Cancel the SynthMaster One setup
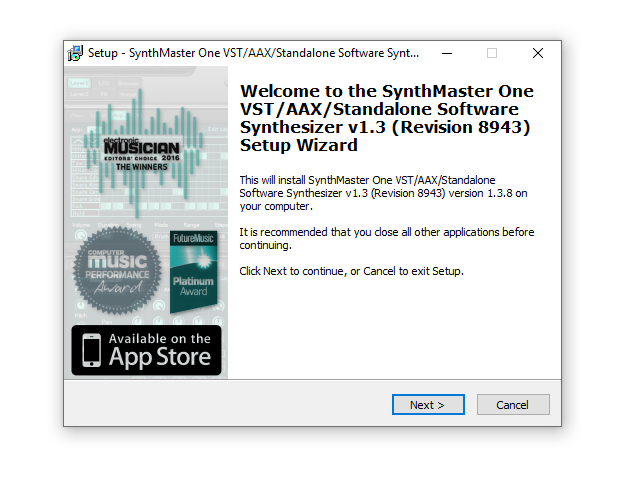The image size is (626, 485). pos(513,405)
